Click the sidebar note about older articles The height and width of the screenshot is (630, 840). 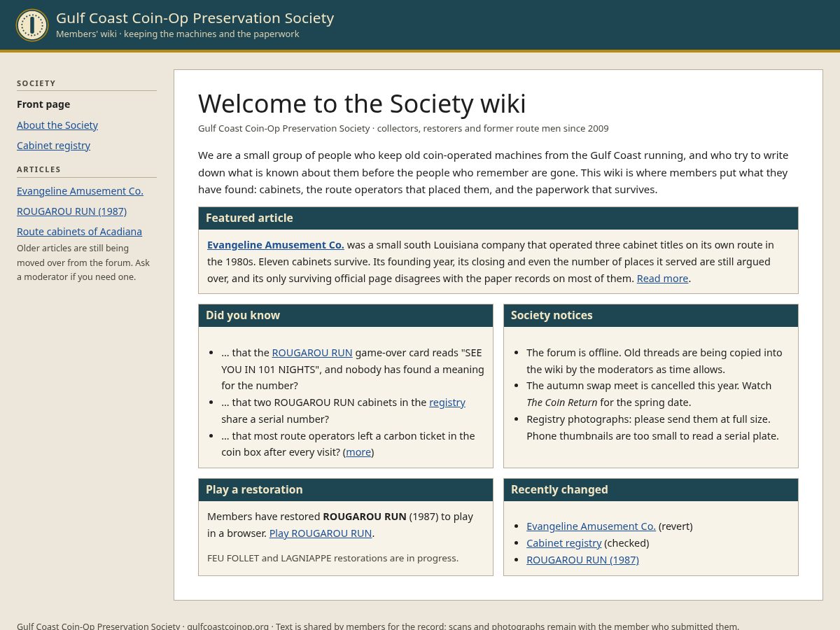[x=83, y=262]
